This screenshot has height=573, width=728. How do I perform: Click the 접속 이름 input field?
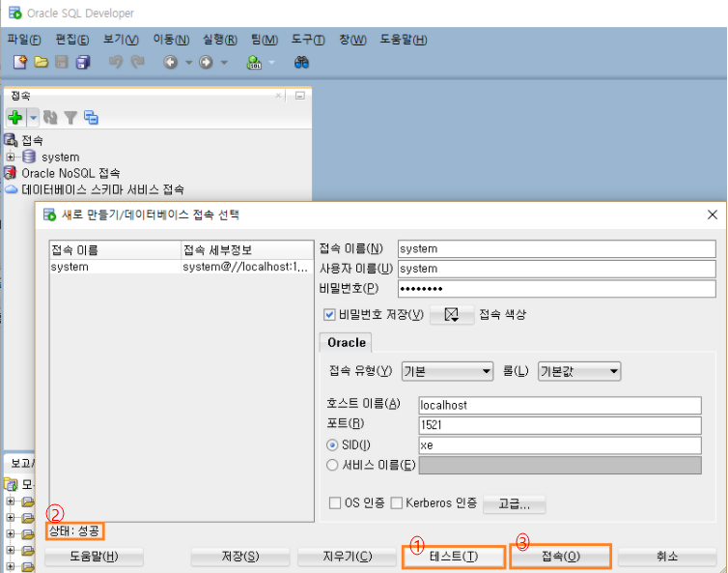pos(557,248)
